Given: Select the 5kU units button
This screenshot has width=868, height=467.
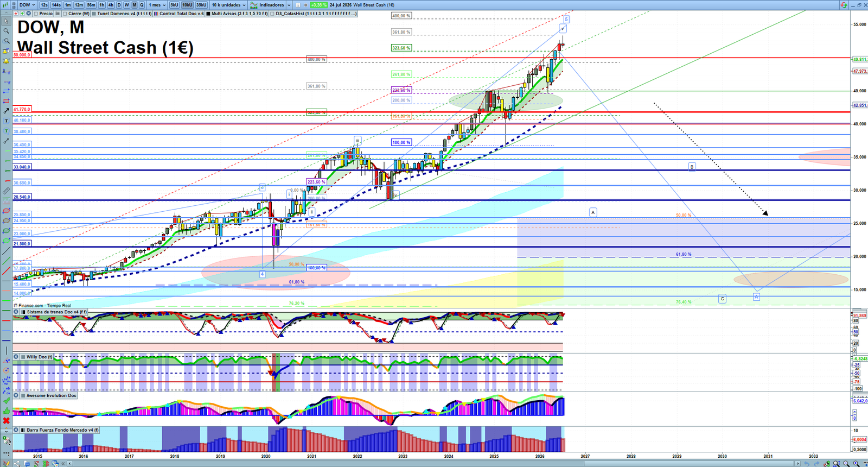Looking at the screenshot, I should point(174,5).
